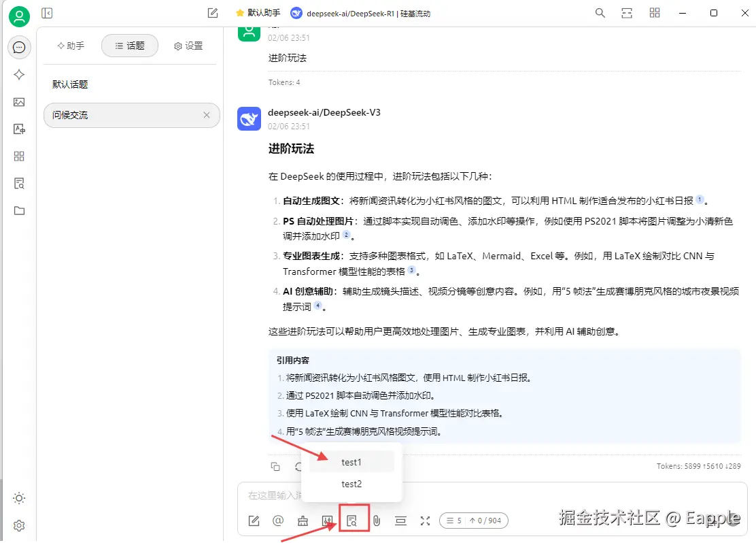Switch to the 设置 tab

[188, 46]
